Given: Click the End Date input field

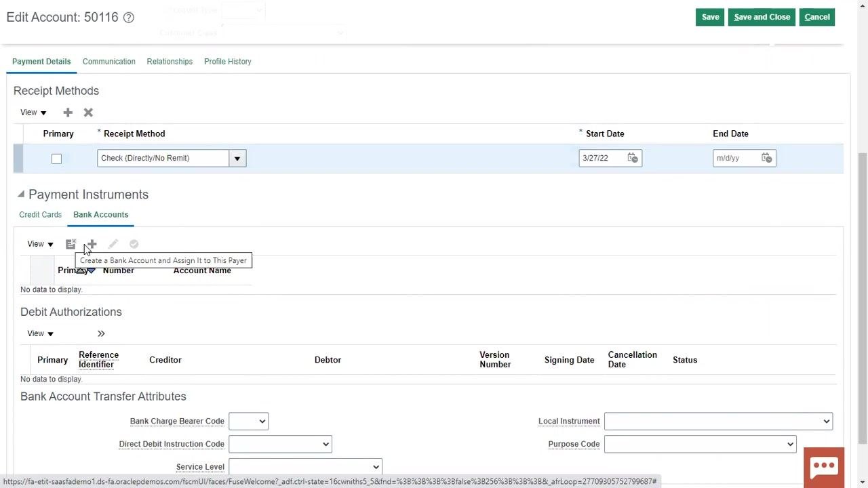Looking at the screenshot, I should click(735, 158).
